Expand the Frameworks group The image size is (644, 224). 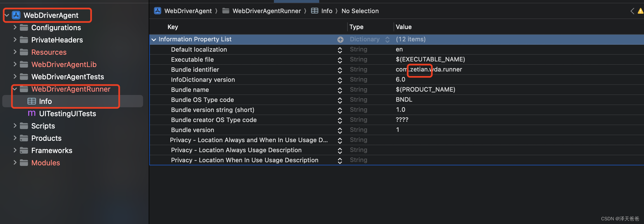[x=15, y=150]
